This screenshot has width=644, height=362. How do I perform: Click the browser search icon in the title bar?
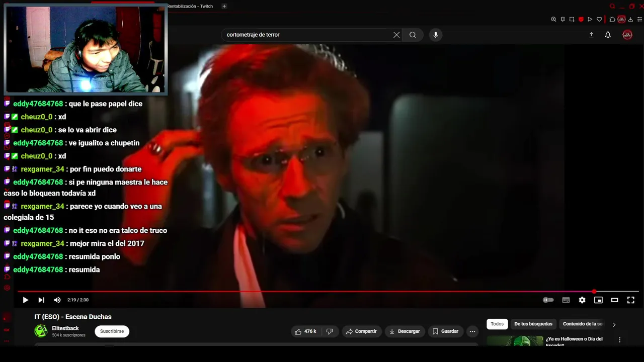click(x=612, y=6)
